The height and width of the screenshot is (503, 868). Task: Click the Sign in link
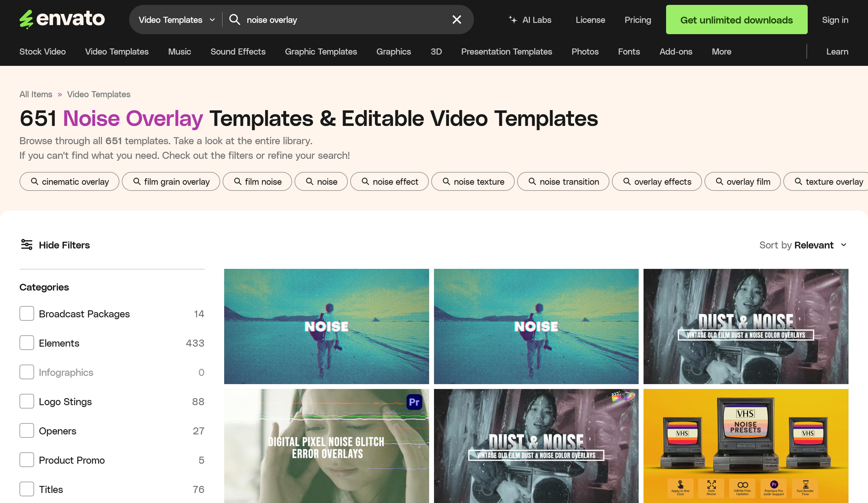pos(835,20)
